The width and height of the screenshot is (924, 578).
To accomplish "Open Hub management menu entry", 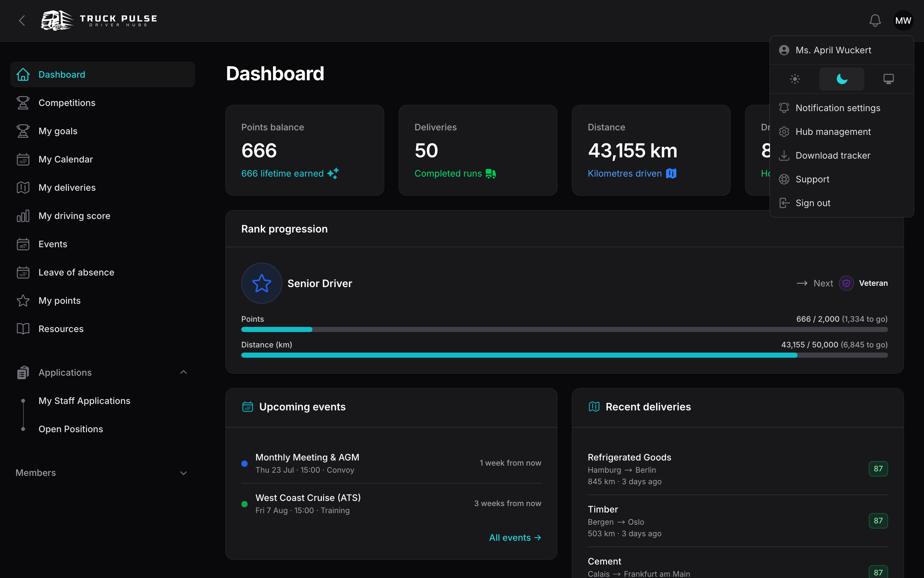I will click(842, 132).
